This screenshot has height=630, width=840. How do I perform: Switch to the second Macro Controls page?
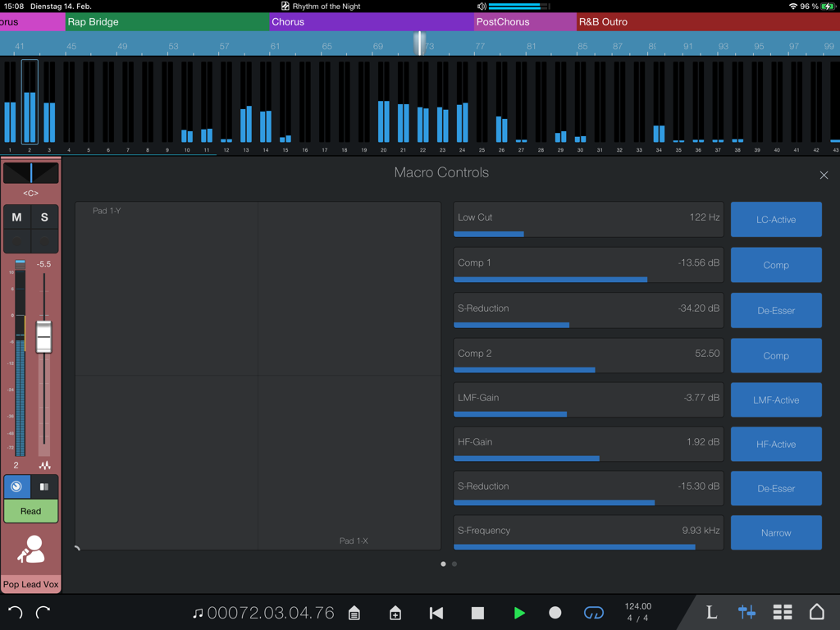click(454, 564)
